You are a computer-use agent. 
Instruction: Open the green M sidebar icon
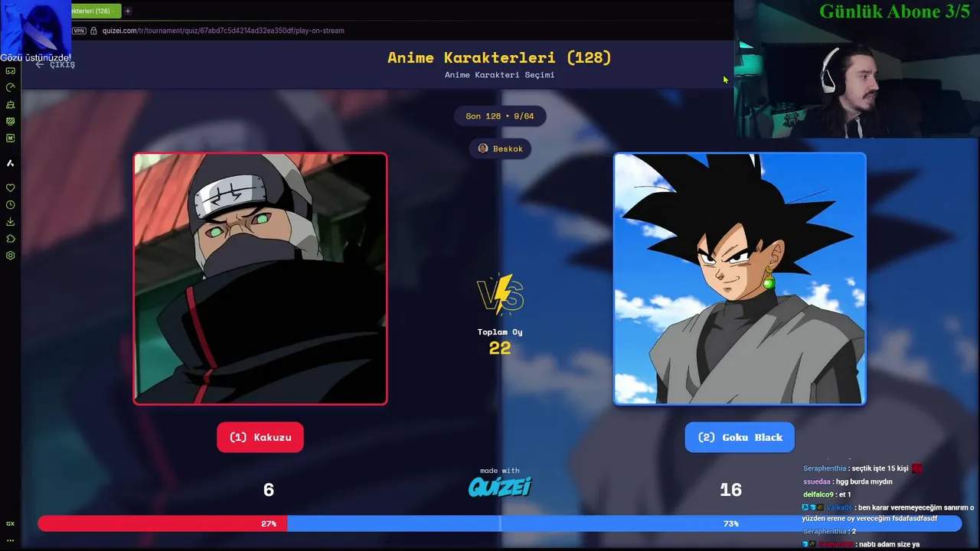coord(11,138)
